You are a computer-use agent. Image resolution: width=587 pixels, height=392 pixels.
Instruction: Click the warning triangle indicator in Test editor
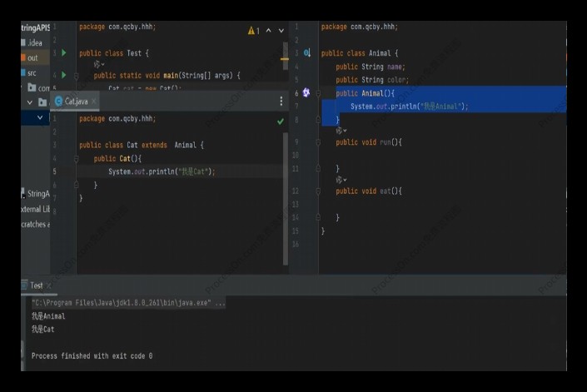(x=251, y=31)
